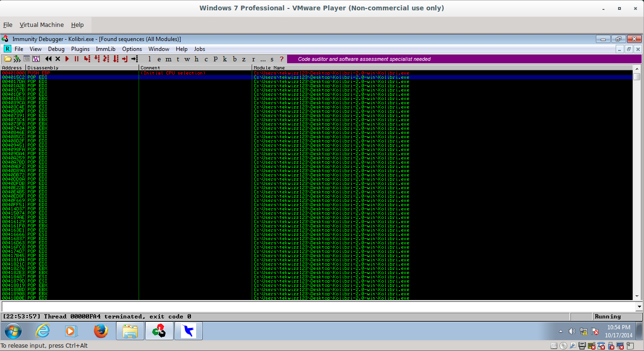Show hidden tray icons arrow
Screen dimensions: 644x351
(561, 331)
